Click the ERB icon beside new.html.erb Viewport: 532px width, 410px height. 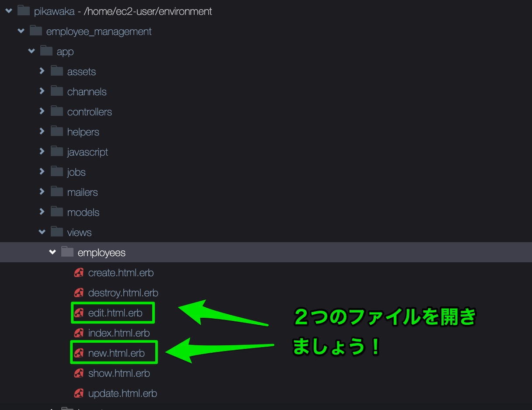pos(79,353)
